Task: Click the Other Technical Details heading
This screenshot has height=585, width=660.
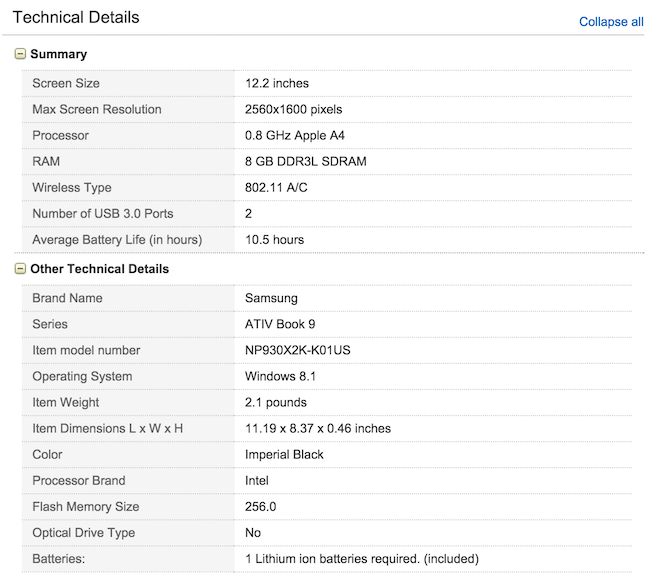Action: (x=99, y=269)
